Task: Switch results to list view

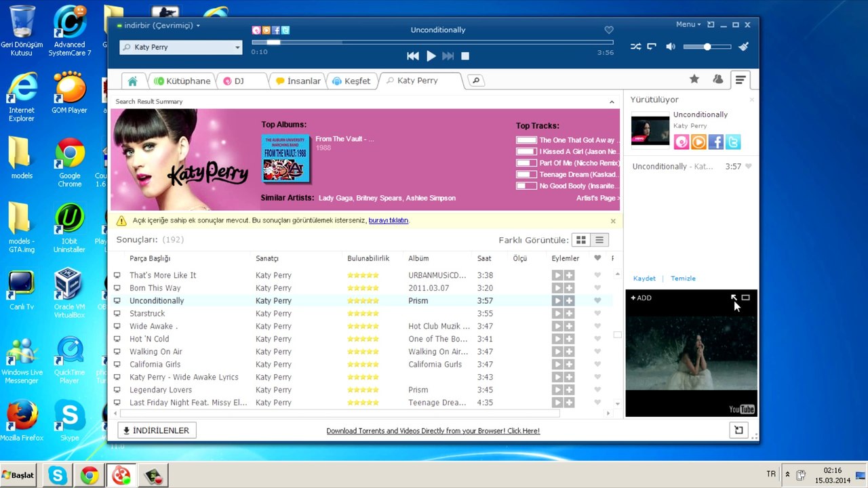Action: (x=599, y=240)
